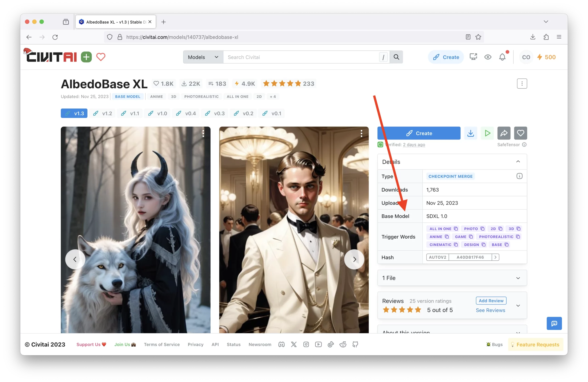Image resolution: width=588 pixels, height=382 pixels.
Task: Click the BASE MODEL tag
Action: click(x=127, y=97)
